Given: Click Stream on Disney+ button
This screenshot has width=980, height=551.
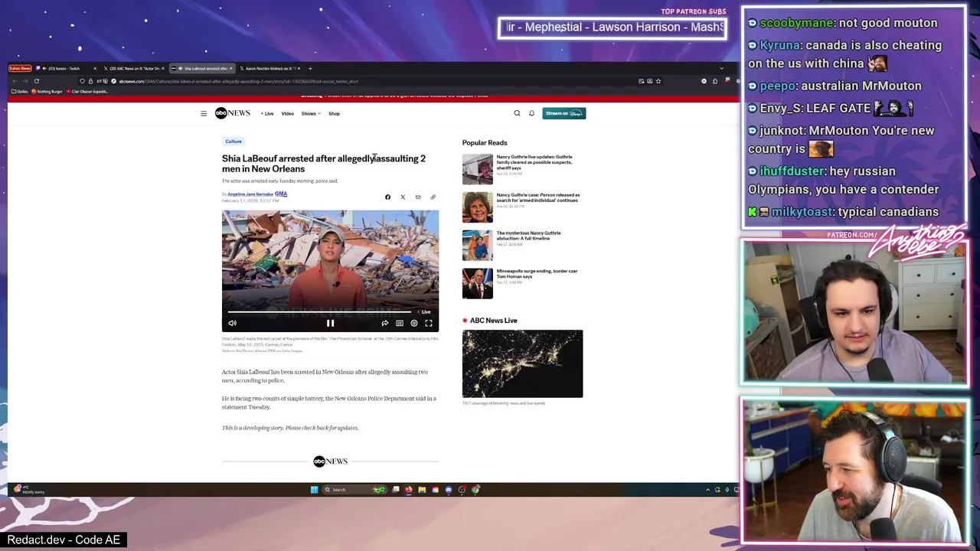Looking at the screenshot, I should click(x=564, y=113).
